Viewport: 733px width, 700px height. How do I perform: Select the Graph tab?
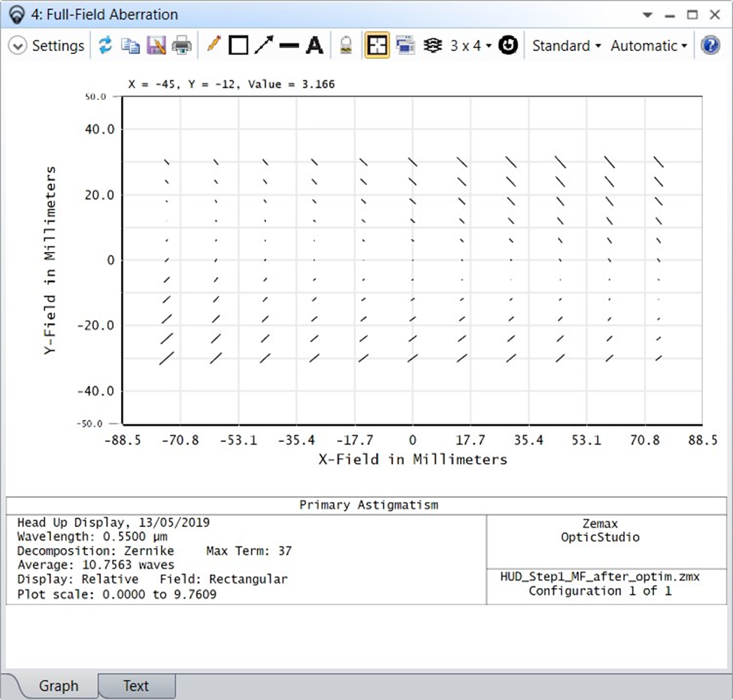click(x=59, y=686)
